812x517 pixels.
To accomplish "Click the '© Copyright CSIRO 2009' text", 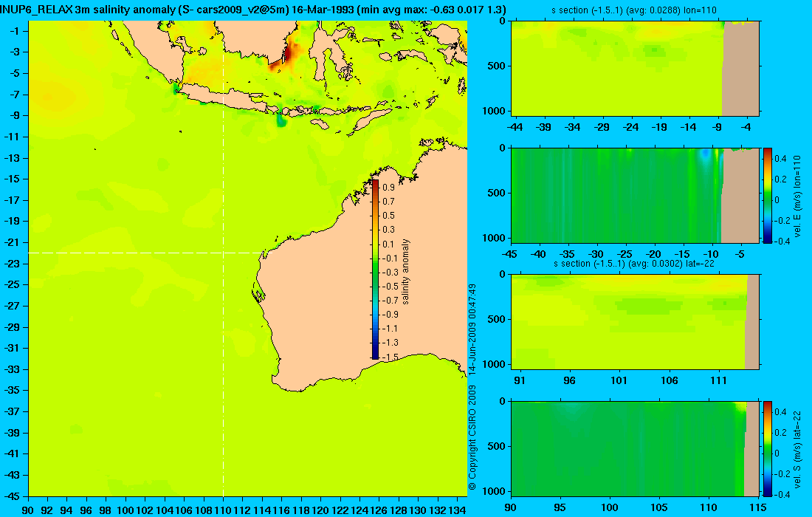I will pos(472,438).
